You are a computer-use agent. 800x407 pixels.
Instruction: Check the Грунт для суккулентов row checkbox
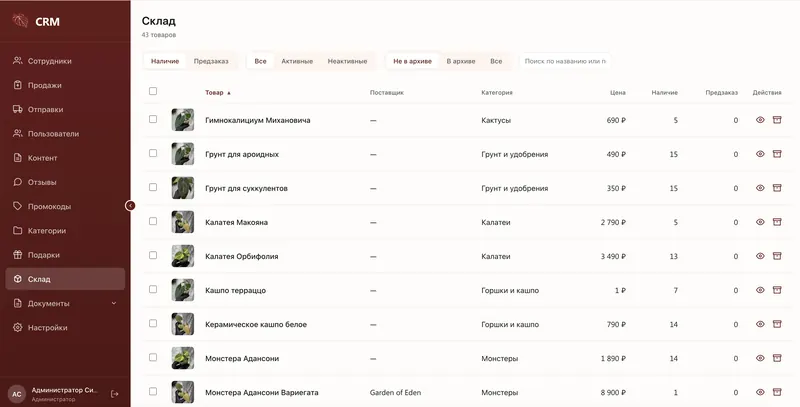pos(153,187)
